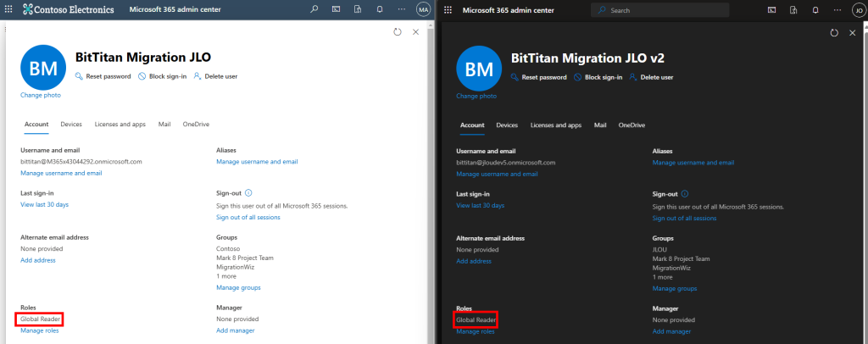Click Add address in light panel

[x=37, y=260]
